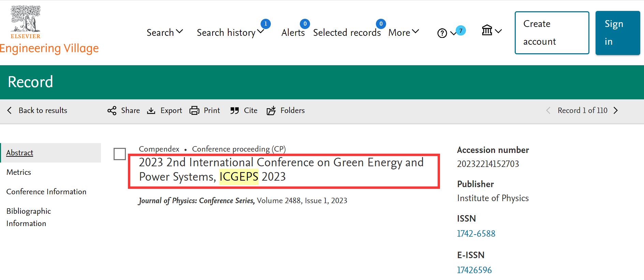Expand the More menu
The image size is (644, 280).
point(404,32)
